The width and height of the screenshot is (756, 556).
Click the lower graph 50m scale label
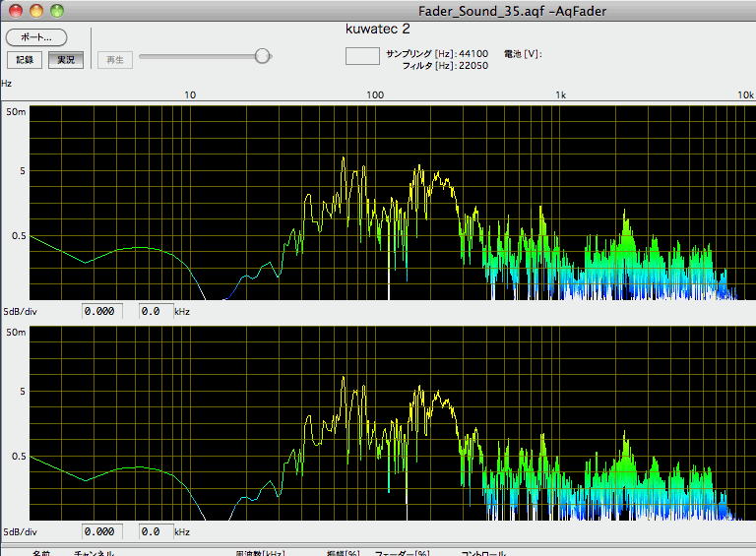click(x=16, y=333)
